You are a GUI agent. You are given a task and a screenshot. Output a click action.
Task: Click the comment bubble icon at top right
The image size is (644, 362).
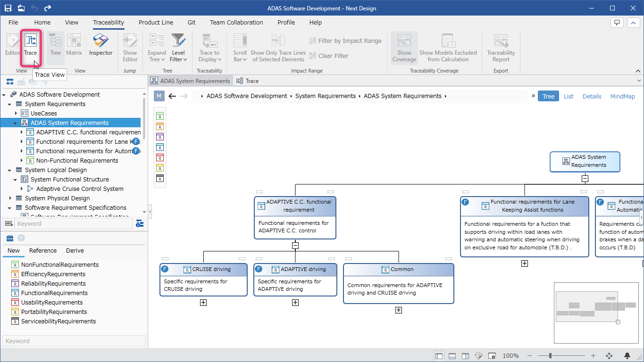[617, 22]
